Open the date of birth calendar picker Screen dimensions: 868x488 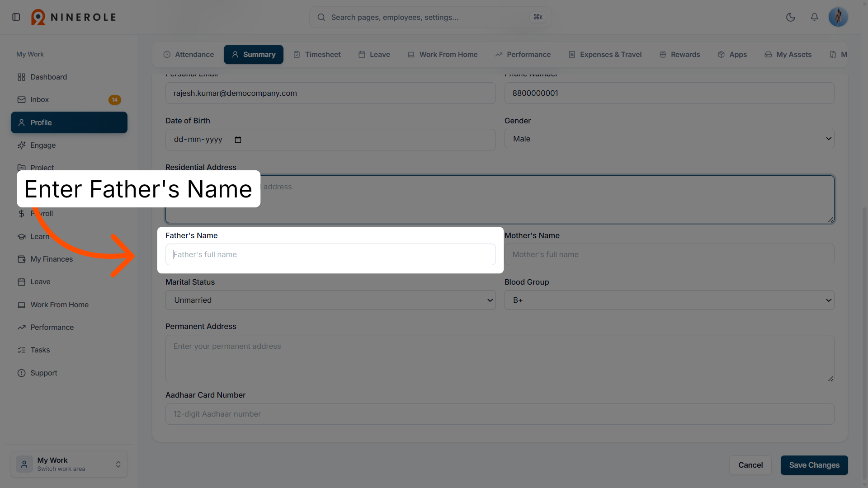coord(238,140)
